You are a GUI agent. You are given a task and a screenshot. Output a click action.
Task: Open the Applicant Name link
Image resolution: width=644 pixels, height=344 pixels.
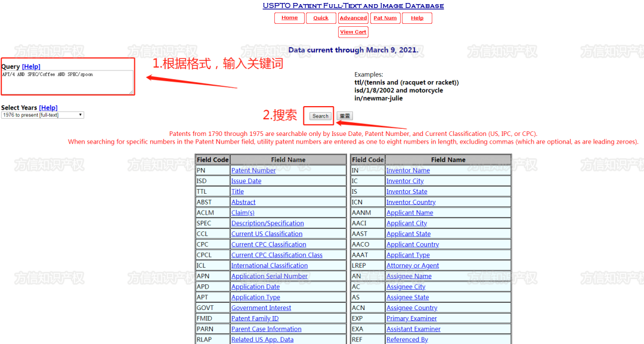(410, 213)
